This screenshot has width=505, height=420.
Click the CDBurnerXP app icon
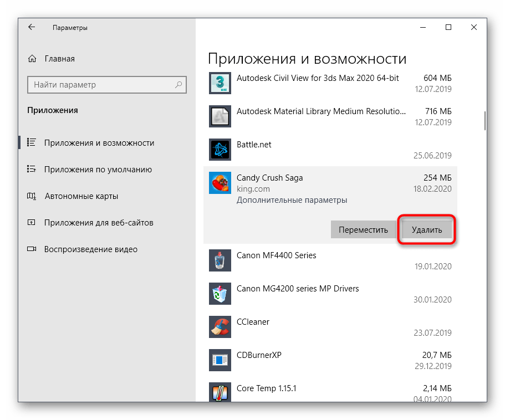coord(219,360)
